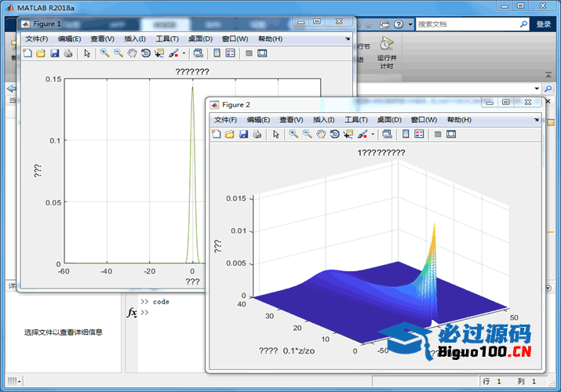The image size is (561, 392).
Task: Insert Legend in Figure 1 toolbar
Action: pos(230,53)
